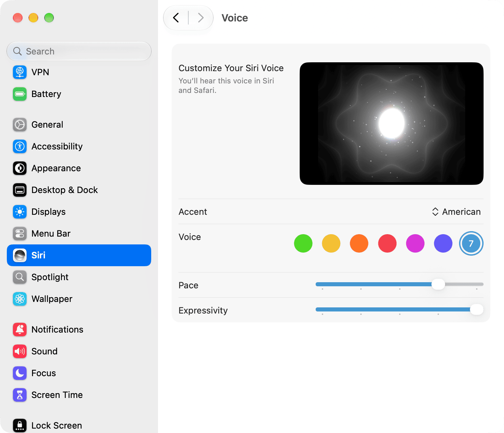Open the Accent dropdown showing American

coord(456,212)
